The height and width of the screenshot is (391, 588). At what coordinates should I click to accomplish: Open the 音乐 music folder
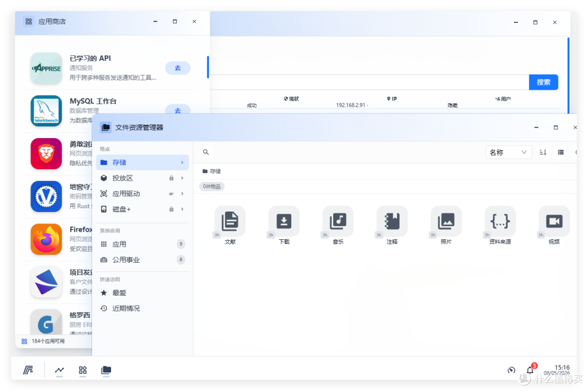click(338, 221)
